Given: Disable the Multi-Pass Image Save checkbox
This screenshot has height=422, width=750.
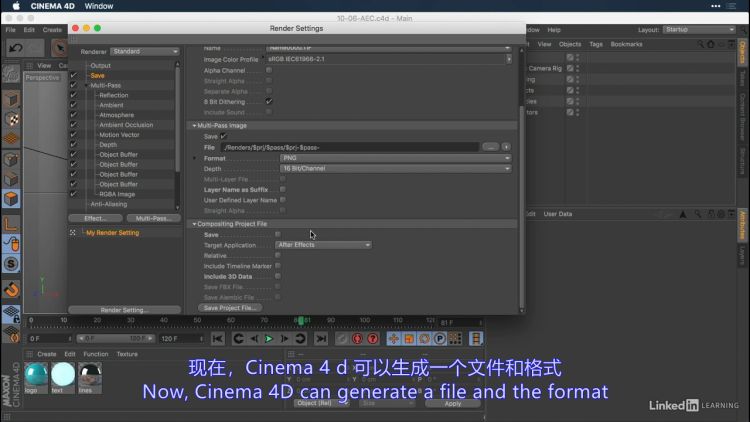Looking at the screenshot, I should click(223, 136).
